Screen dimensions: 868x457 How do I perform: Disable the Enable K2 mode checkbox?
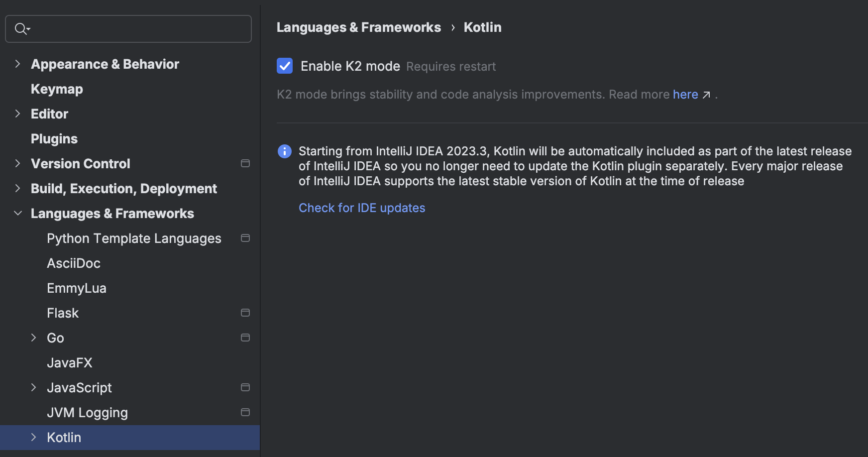click(284, 66)
